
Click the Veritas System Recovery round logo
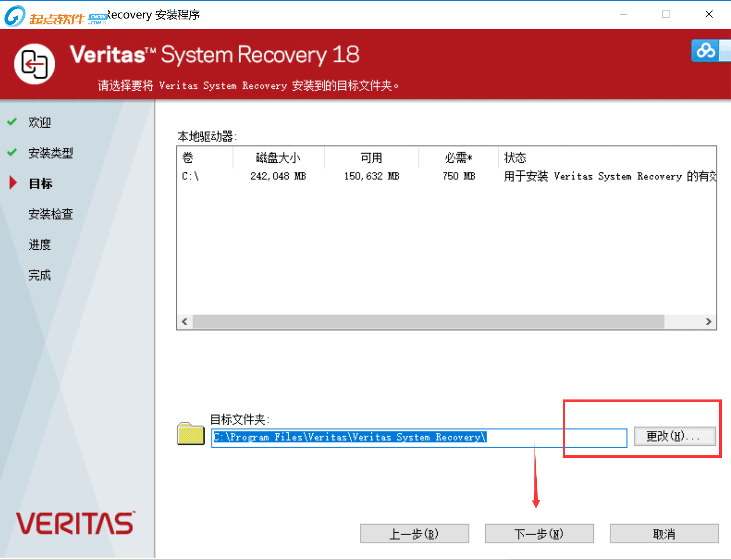(34, 64)
